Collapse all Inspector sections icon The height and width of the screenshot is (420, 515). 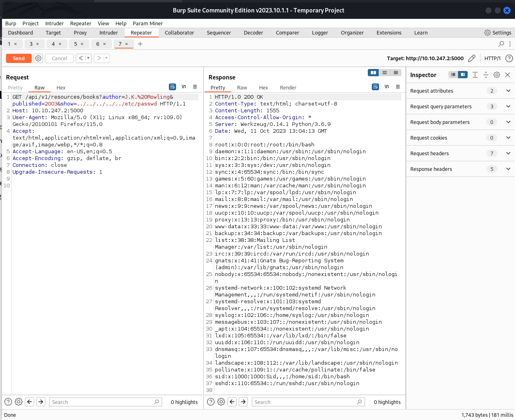486,75
